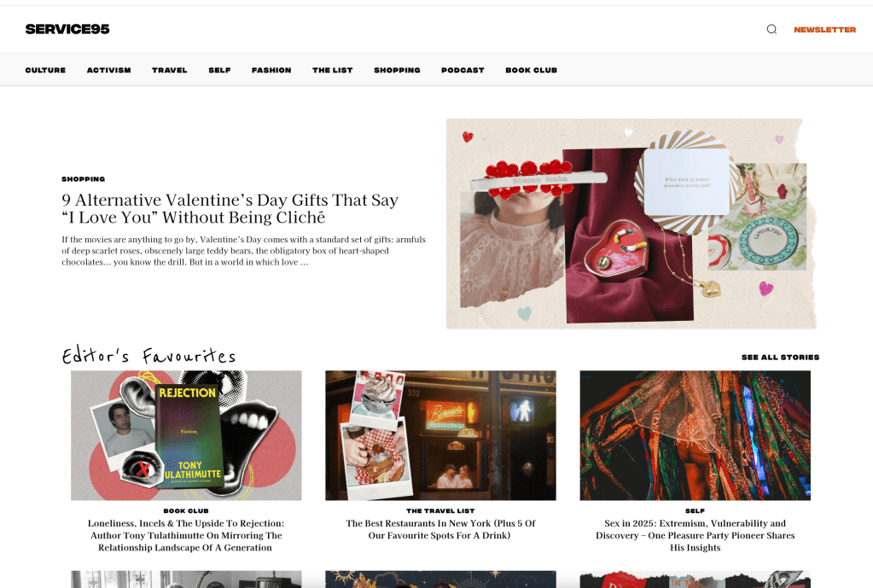Open the Self section
Viewport: 873px width, 588px height.
pos(219,70)
